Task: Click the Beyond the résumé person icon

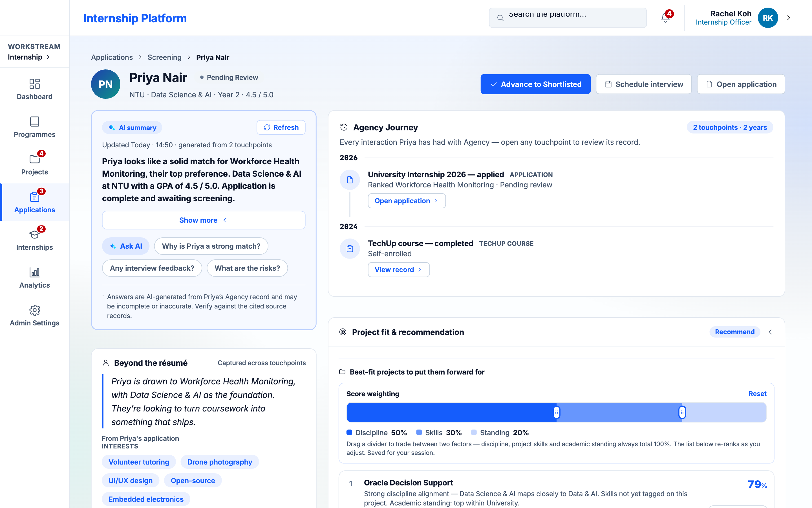Action: (x=106, y=363)
